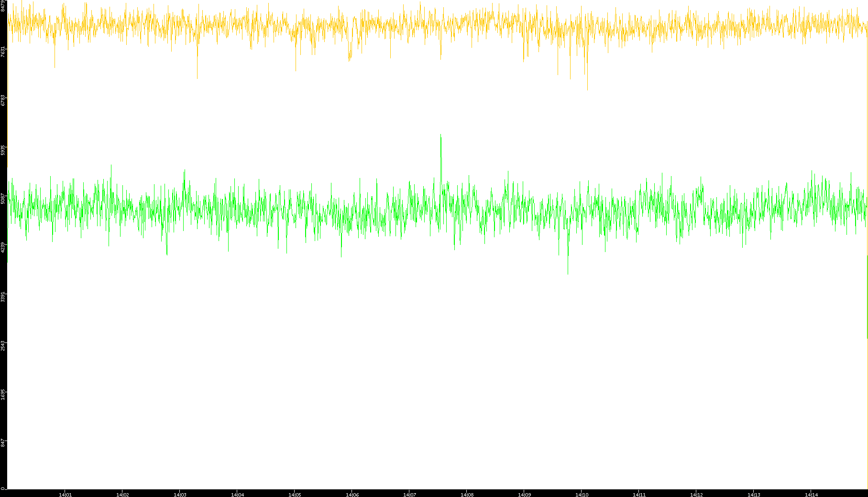Screen dimensions: 868x497
Task: Select the 14:07 time axis label
Action: point(409,495)
